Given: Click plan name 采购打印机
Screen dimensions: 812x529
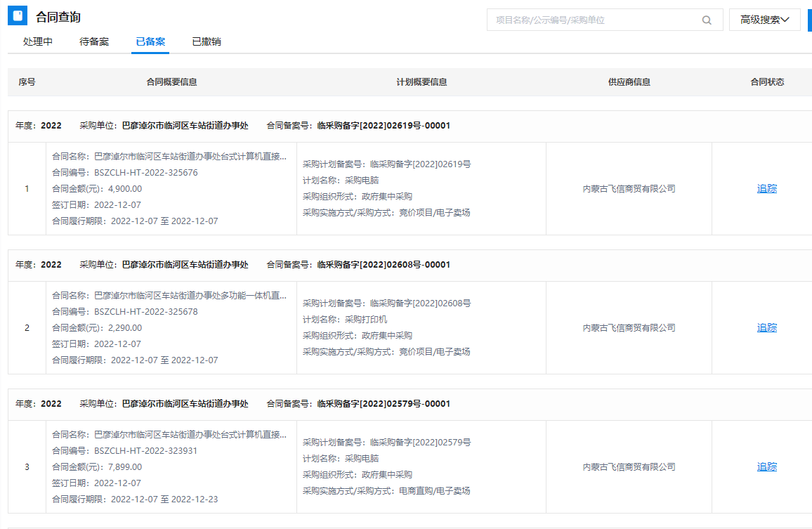Looking at the screenshot, I should point(366,319).
